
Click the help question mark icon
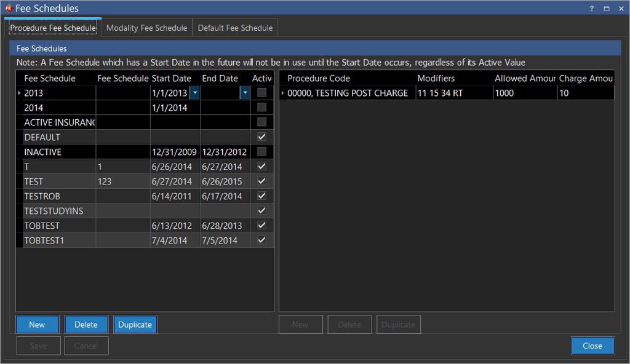(591, 9)
